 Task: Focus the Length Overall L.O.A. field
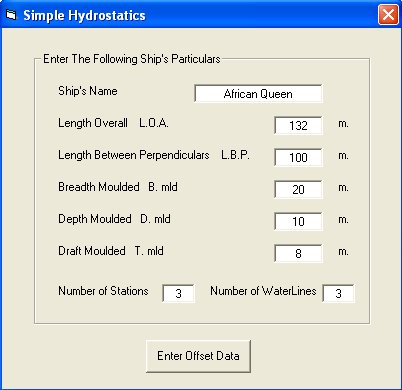298,125
